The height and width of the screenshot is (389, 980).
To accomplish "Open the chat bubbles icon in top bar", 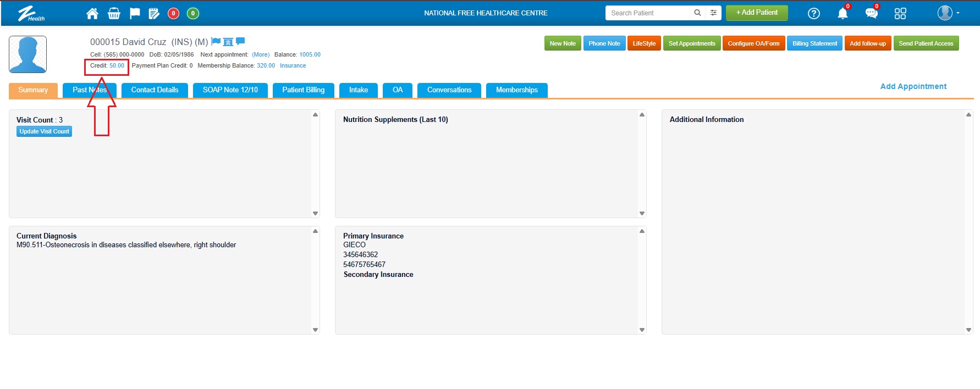I will coord(871,14).
